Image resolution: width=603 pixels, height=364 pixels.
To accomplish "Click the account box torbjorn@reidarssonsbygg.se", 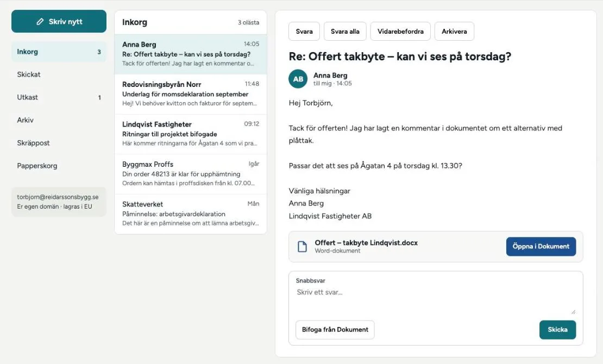I will point(59,202).
